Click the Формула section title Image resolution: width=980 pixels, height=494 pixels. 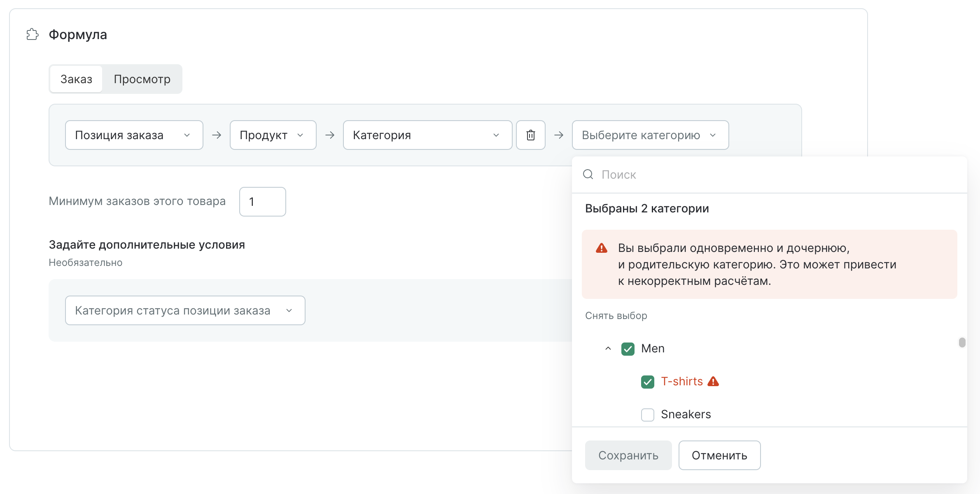coord(78,35)
